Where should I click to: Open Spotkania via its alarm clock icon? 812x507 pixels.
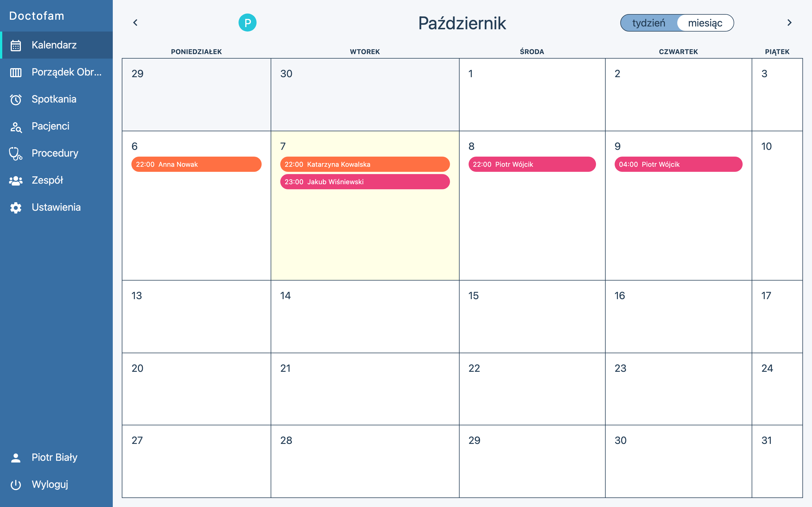(16, 100)
